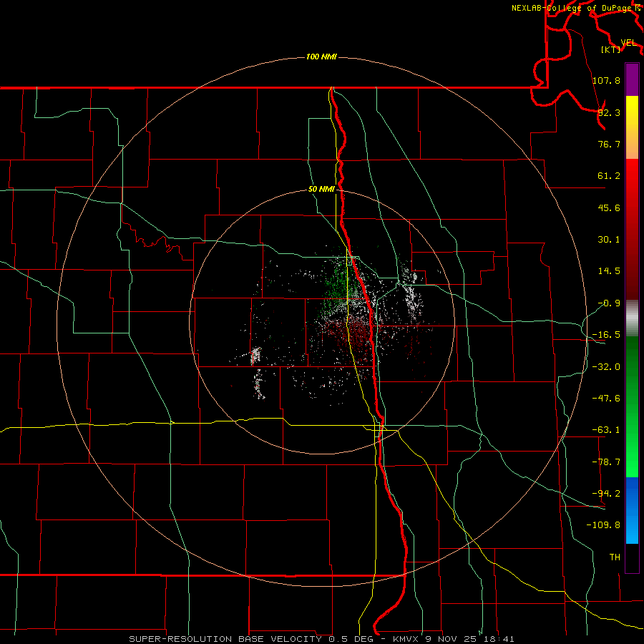Click the -109.8 velocity scale value
The height and width of the screenshot is (644, 644).
point(603,525)
